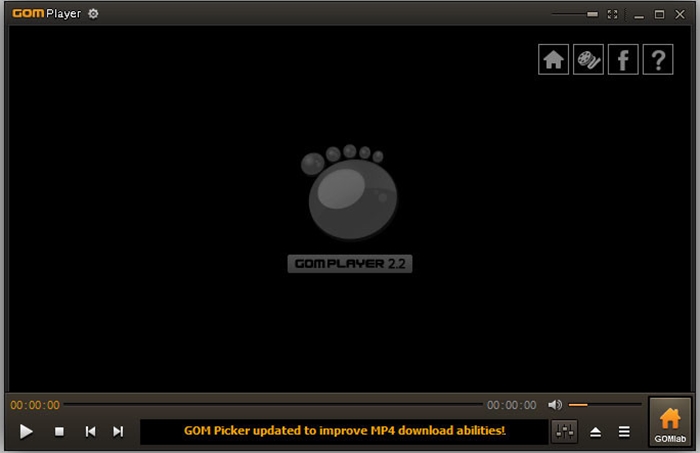Open the Facebook icon in the video area

click(x=623, y=59)
